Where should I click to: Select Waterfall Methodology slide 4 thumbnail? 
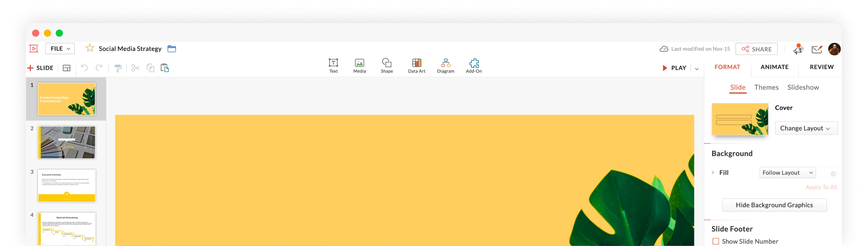[67, 229]
